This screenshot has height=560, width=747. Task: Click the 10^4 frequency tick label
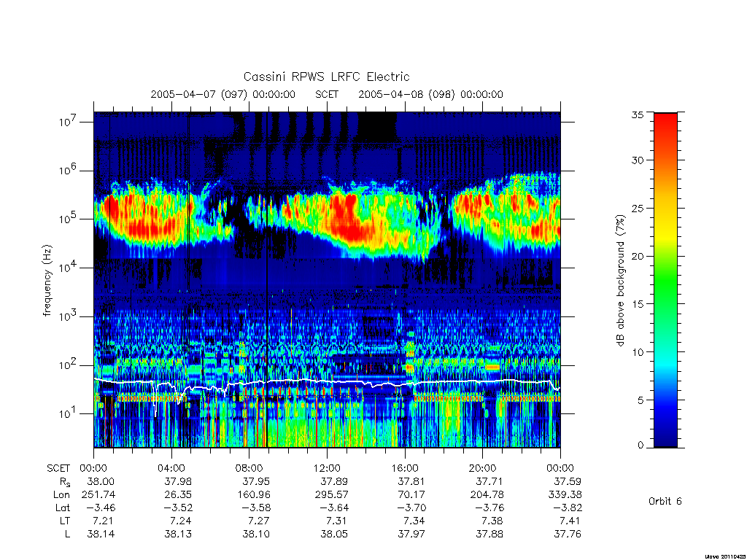click(x=68, y=268)
